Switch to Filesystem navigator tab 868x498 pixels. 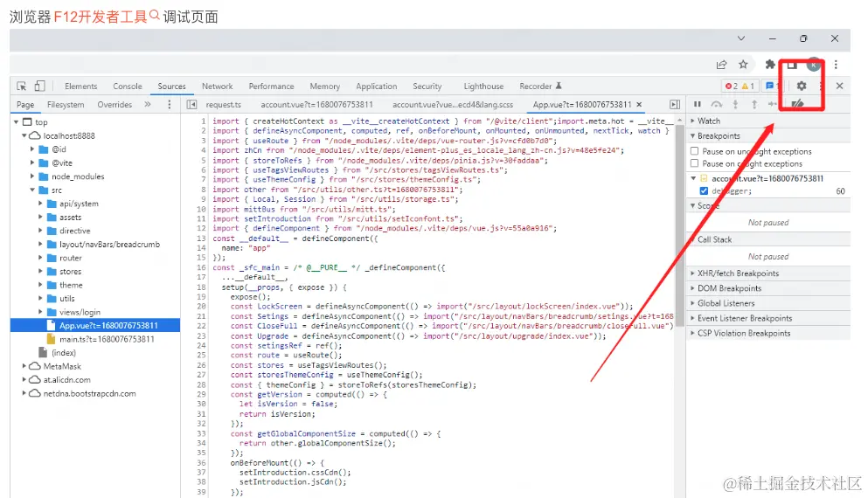click(66, 105)
